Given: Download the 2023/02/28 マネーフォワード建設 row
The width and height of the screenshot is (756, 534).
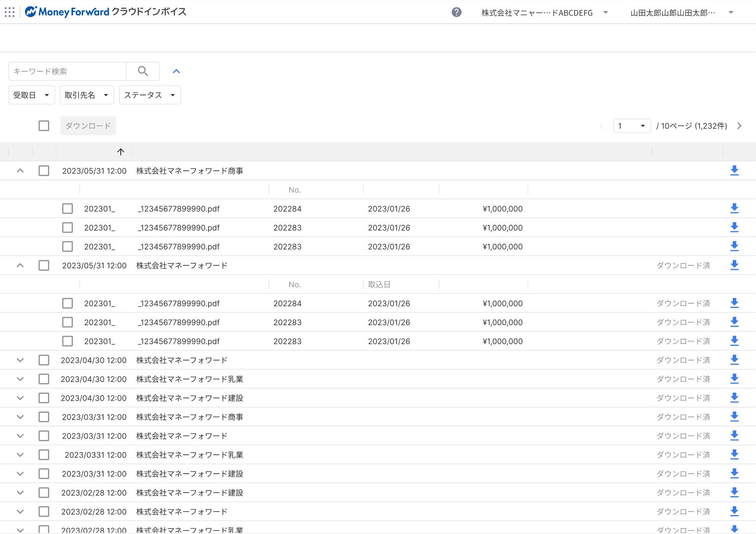Looking at the screenshot, I should (734, 493).
